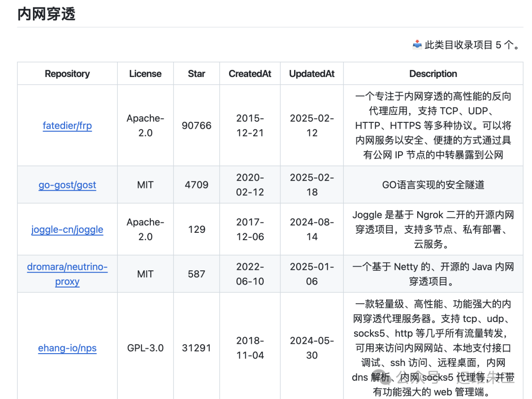532x399 pixels.
Task: Click the fatedier/frp description text
Action: [x=433, y=126]
